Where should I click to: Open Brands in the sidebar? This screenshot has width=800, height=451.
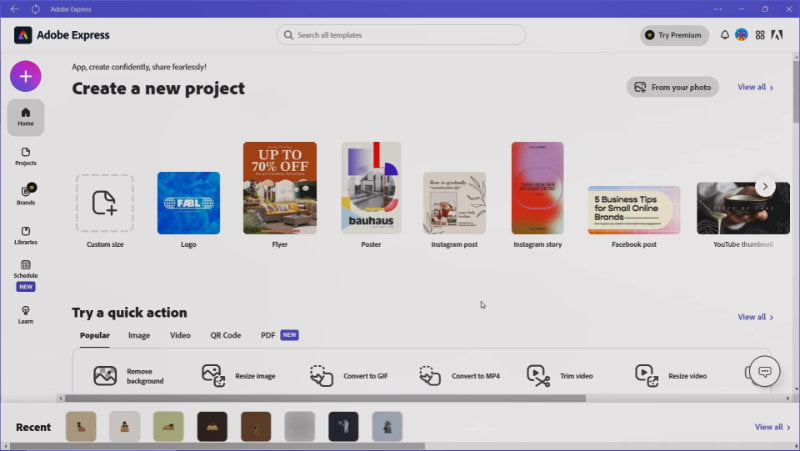tap(26, 195)
